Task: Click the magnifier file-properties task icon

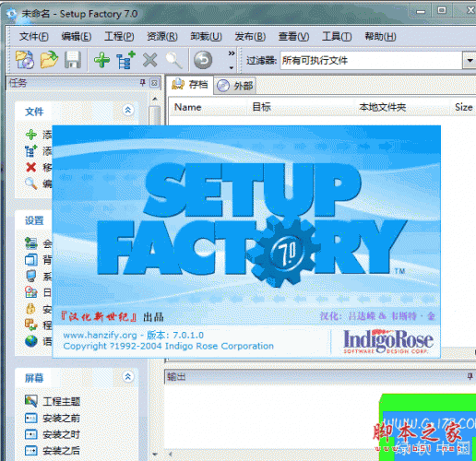Action: [31, 183]
